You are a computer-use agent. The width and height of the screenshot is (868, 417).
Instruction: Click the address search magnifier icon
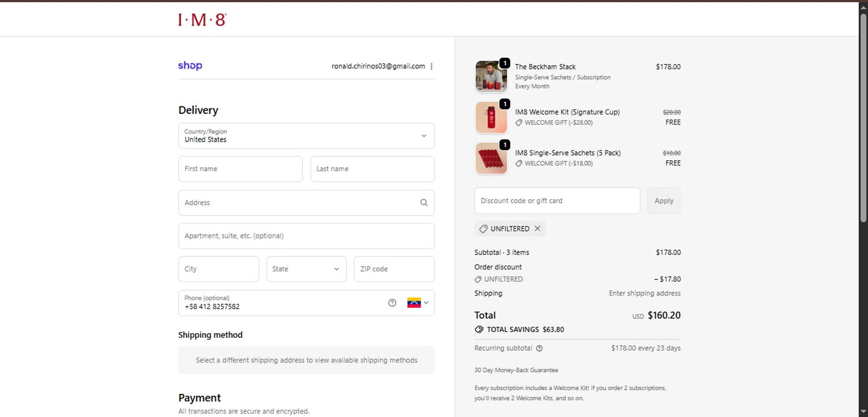(x=424, y=202)
